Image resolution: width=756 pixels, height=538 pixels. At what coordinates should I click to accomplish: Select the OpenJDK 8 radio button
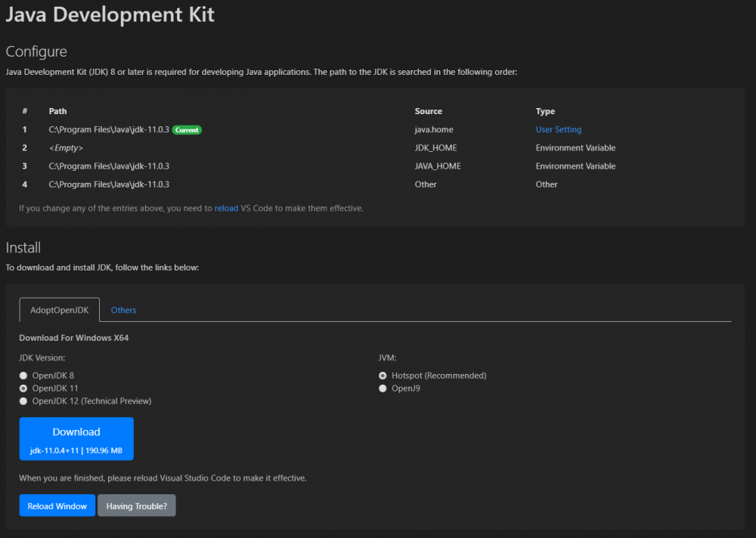pyautogui.click(x=23, y=376)
